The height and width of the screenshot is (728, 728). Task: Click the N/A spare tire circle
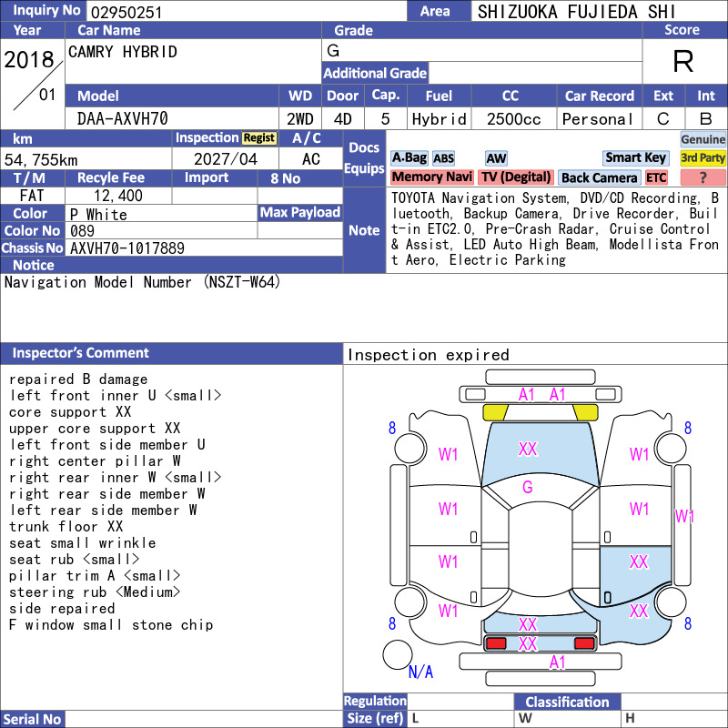398,654
